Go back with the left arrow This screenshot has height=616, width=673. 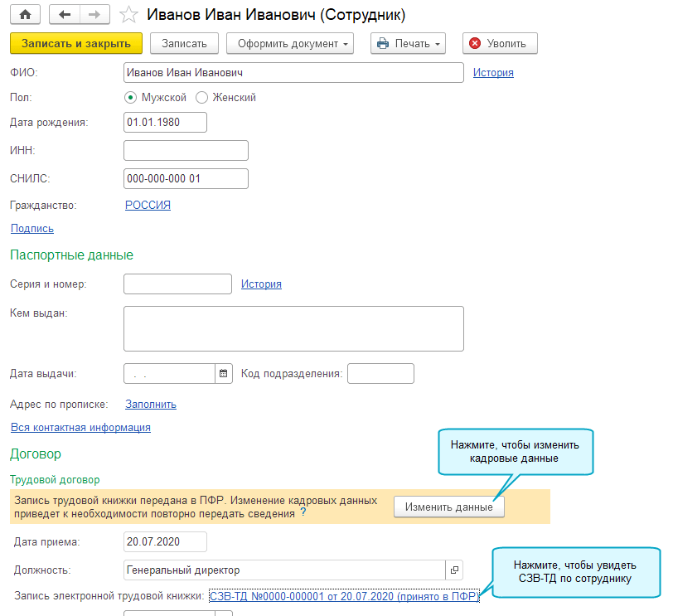point(65,15)
